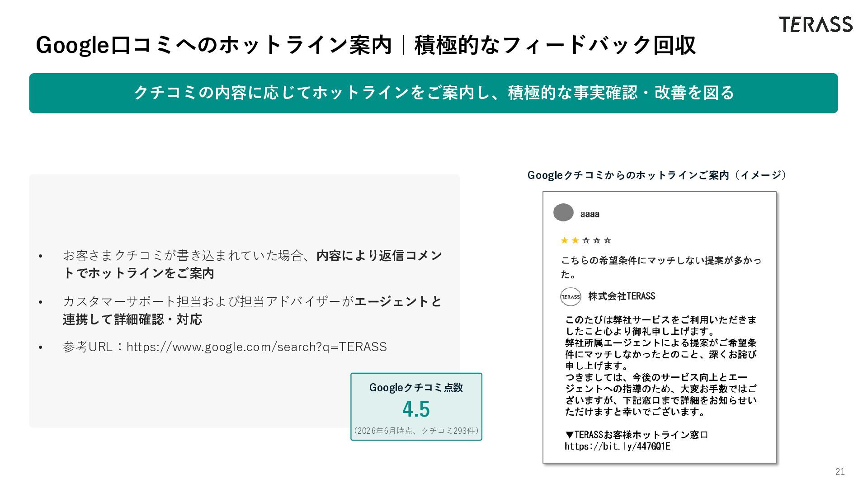
Task: Click the company name 株式会社TERASS
Action: [x=622, y=296]
